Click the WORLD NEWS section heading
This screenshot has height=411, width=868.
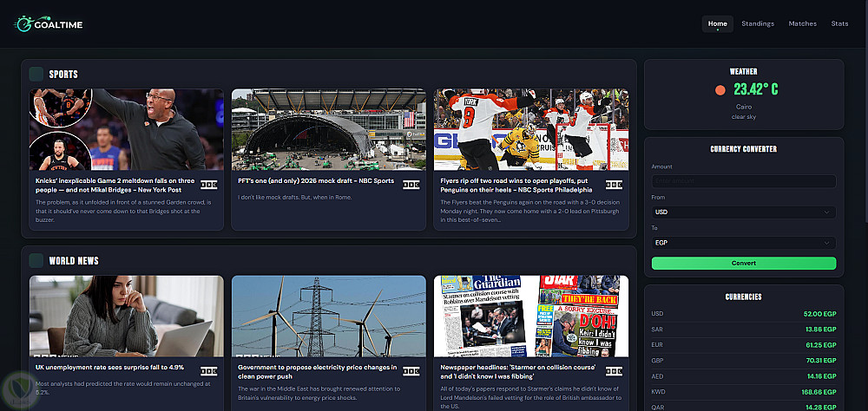pos(74,260)
